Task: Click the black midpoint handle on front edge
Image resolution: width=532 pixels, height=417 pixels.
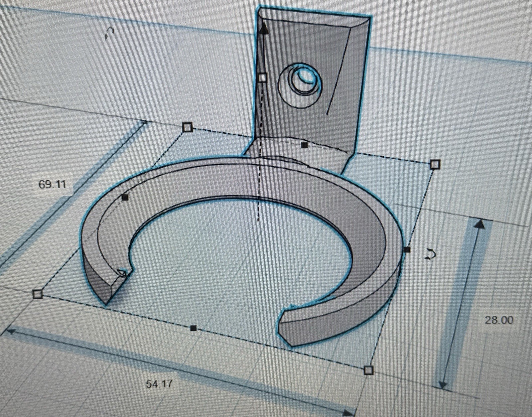Action: pyautogui.click(x=194, y=329)
